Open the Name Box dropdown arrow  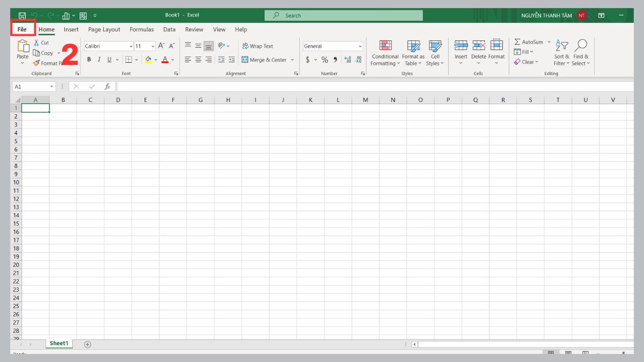click(x=52, y=86)
